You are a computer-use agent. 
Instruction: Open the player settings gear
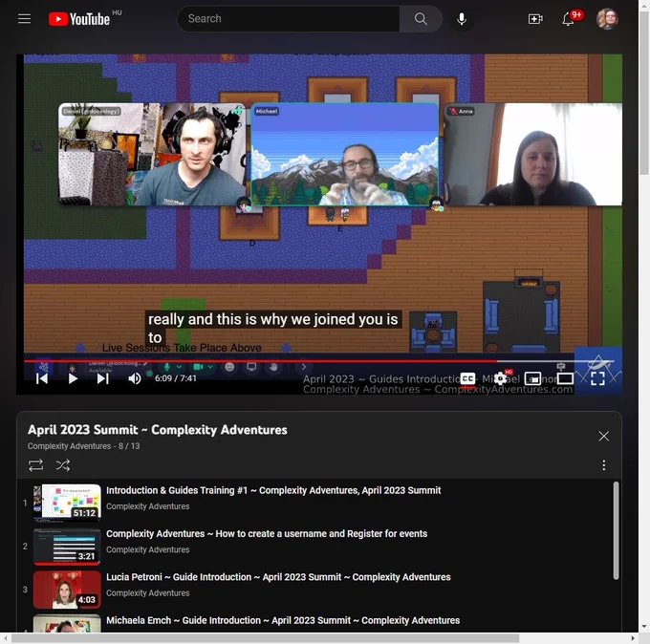(500, 378)
